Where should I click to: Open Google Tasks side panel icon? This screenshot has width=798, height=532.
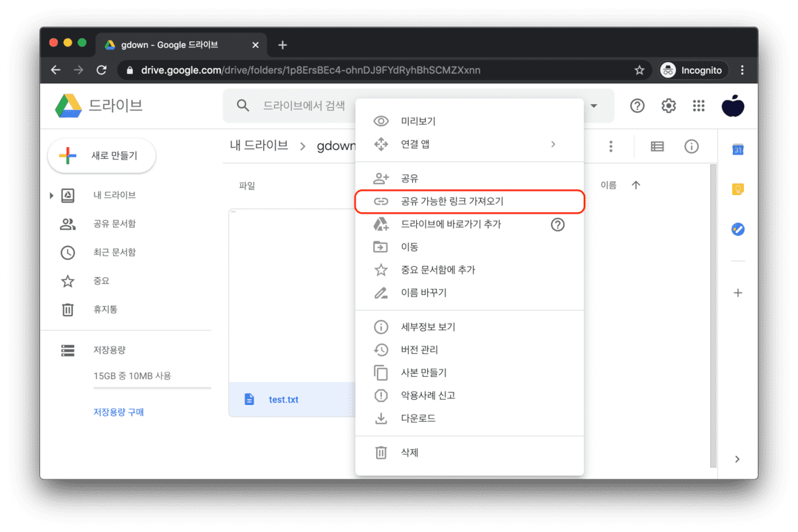[737, 229]
